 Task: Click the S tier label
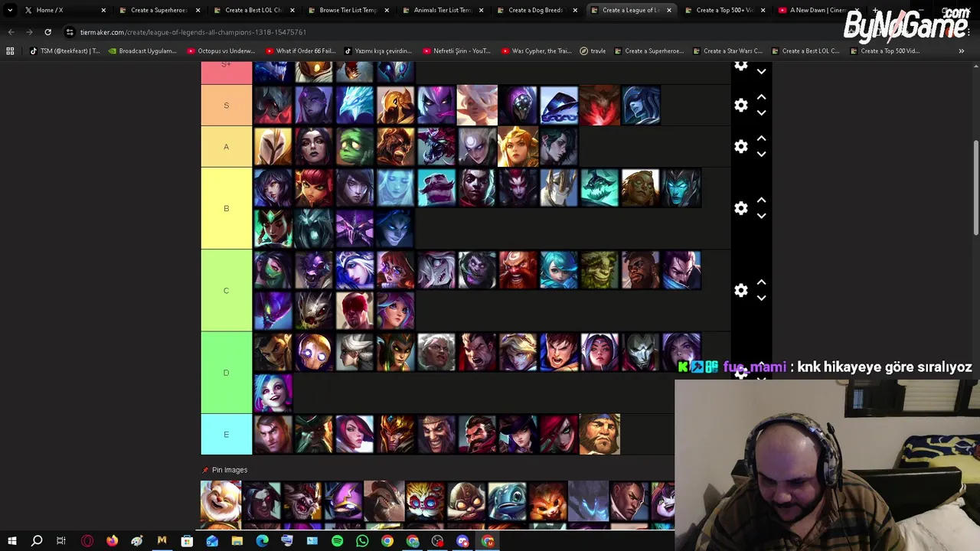coord(226,106)
